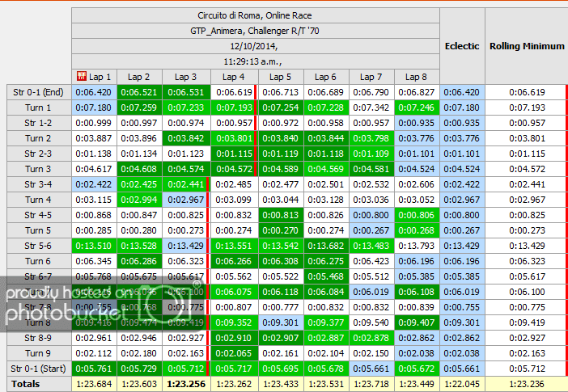Select the Lap 3 column header

(186, 77)
